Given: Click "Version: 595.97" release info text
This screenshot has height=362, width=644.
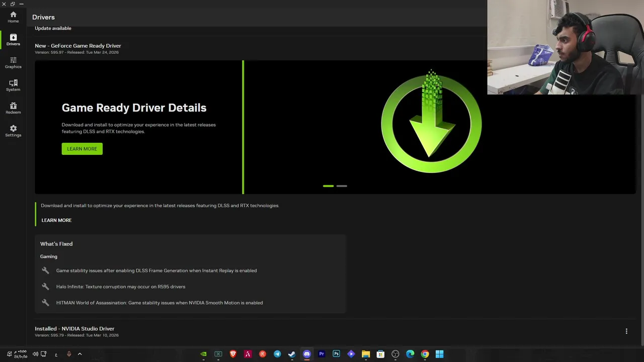Looking at the screenshot, I should tap(76, 52).
